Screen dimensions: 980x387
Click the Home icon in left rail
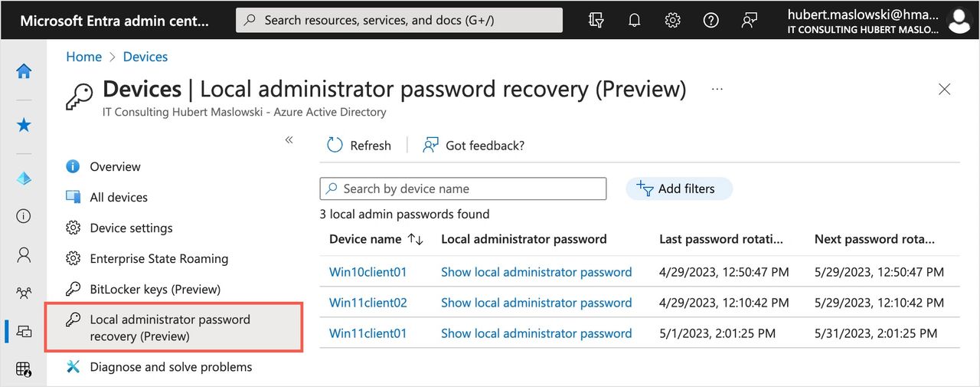click(24, 71)
